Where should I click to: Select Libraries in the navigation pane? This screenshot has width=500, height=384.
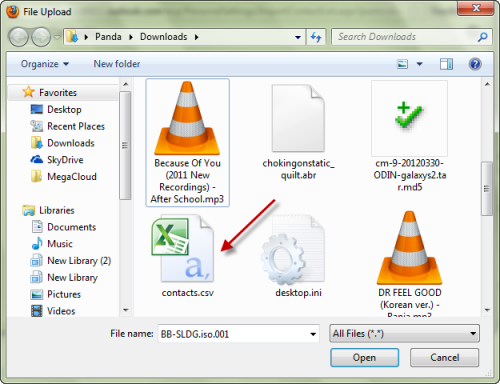[x=57, y=210]
